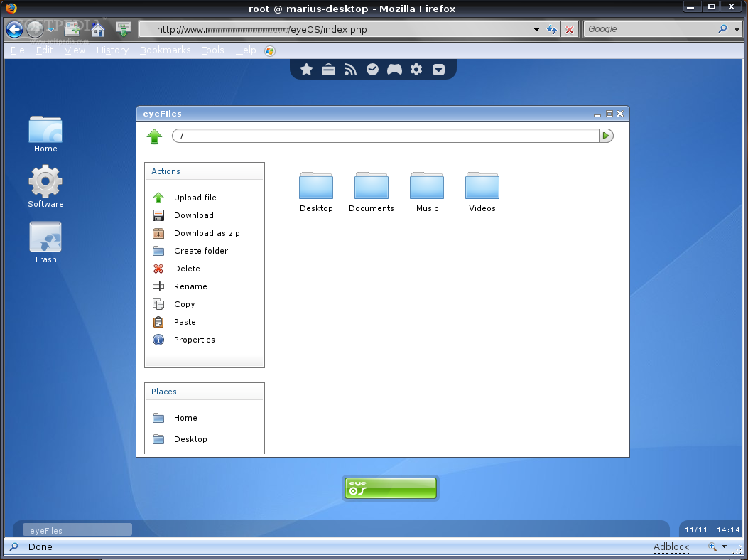748x560 pixels.
Task: Open the Tools menu
Action: 213,50
